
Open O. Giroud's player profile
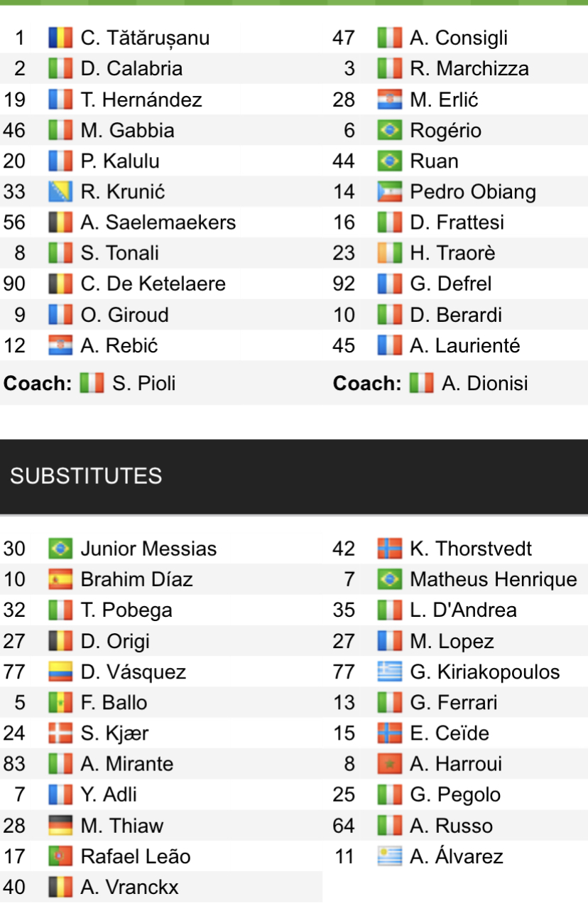124,315
